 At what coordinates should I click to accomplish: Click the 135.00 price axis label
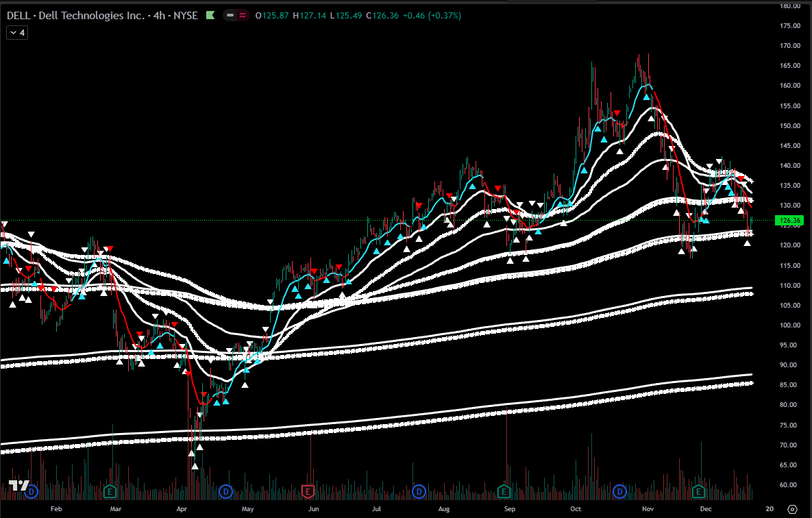[x=790, y=186]
